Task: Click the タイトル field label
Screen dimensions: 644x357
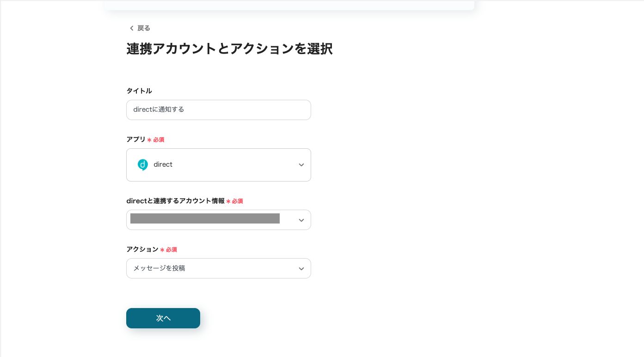Action: (139, 91)
